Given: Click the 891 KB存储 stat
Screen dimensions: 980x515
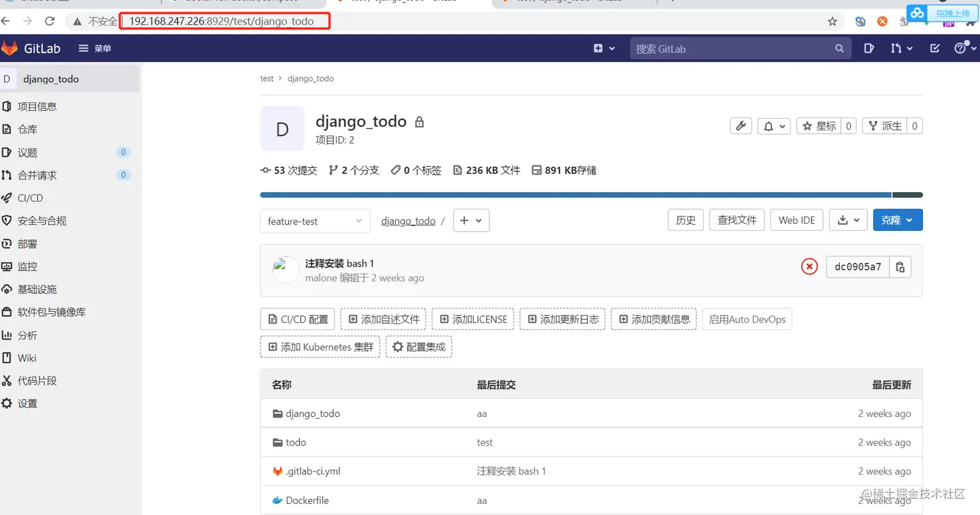Looking at the screenshot, I should tap(564, 171).
